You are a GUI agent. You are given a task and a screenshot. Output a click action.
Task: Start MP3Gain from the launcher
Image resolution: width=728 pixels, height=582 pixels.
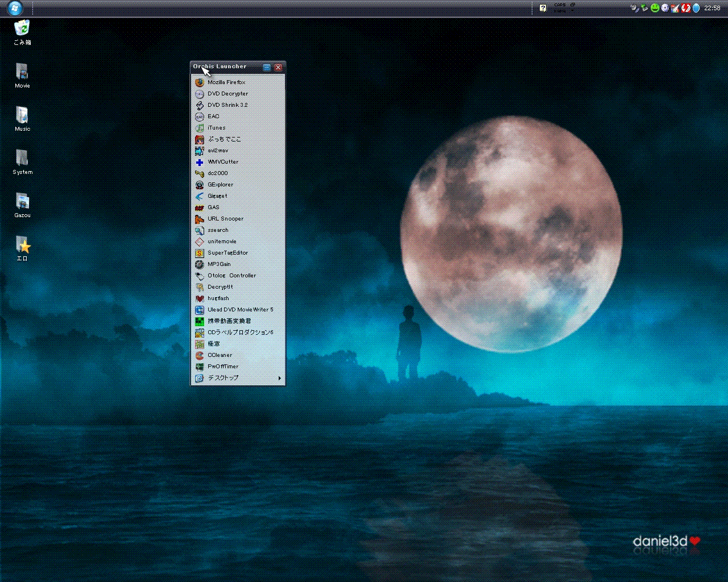pyautogui.click(x=238, y=264)
